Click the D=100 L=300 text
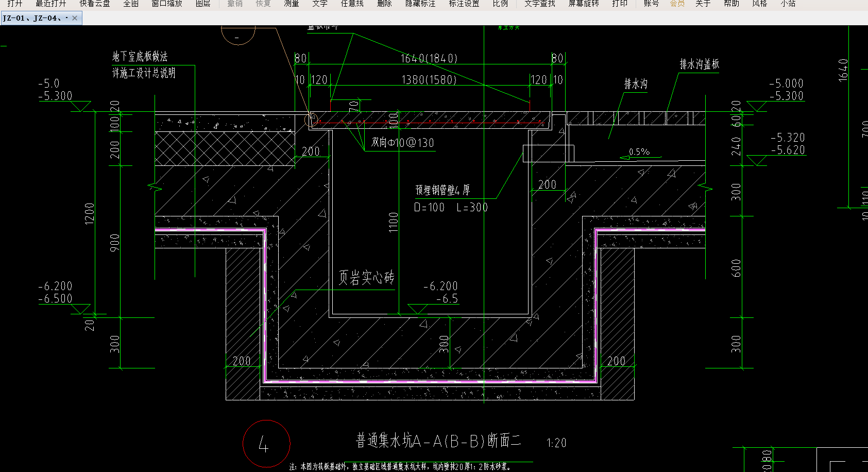Viewport: 868px width, 472px height. (x=451, y=207)
